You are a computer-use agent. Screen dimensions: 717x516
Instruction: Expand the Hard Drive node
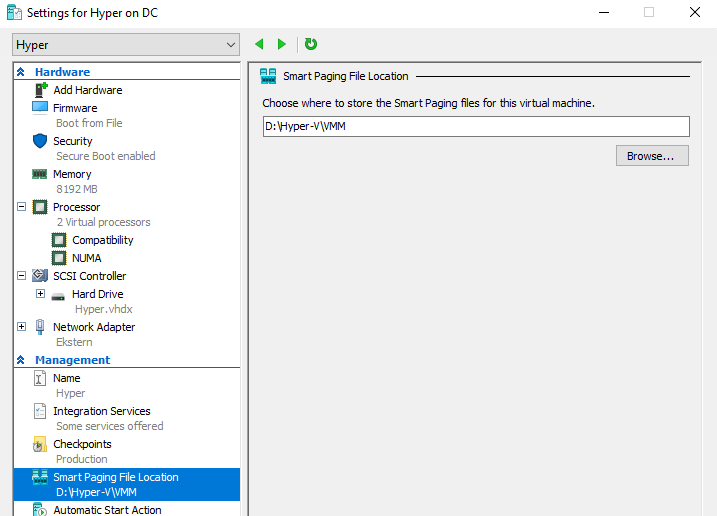tap(40, 294)
